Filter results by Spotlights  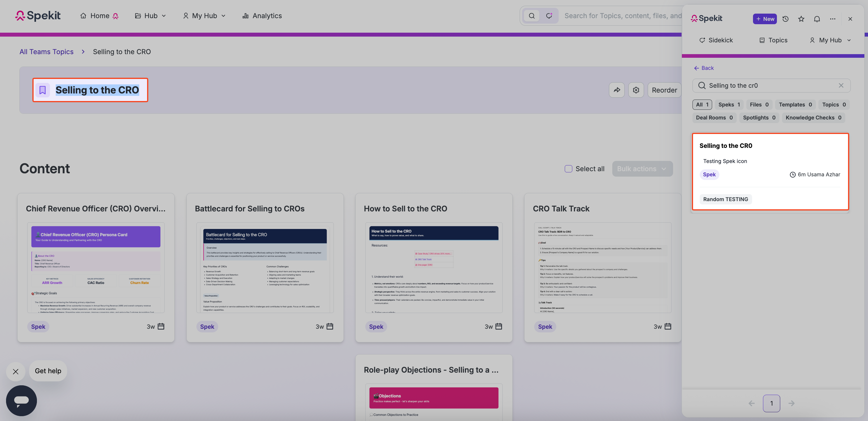click(x=759, y=118)
